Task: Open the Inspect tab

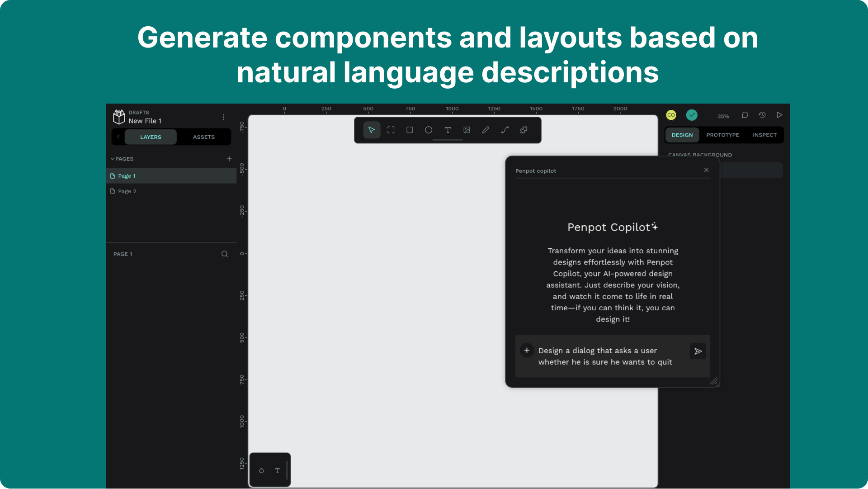Action: (765, 135)
